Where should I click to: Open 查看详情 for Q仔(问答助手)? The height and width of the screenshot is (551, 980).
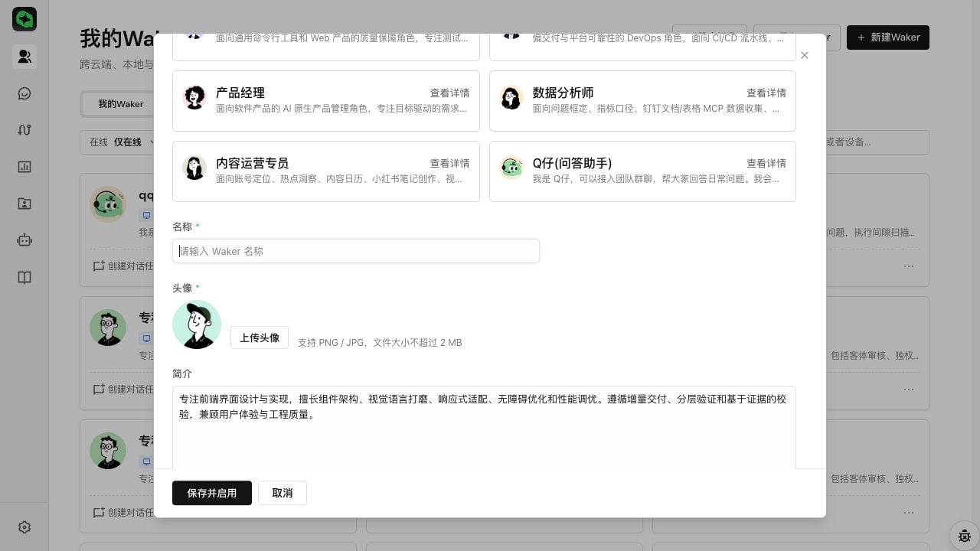tap(766, 163)
